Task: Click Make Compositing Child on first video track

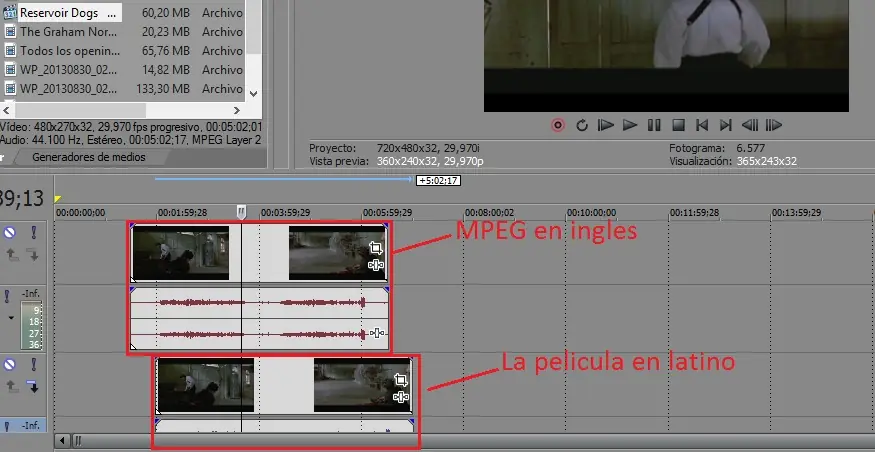Action: pos(33,255)
